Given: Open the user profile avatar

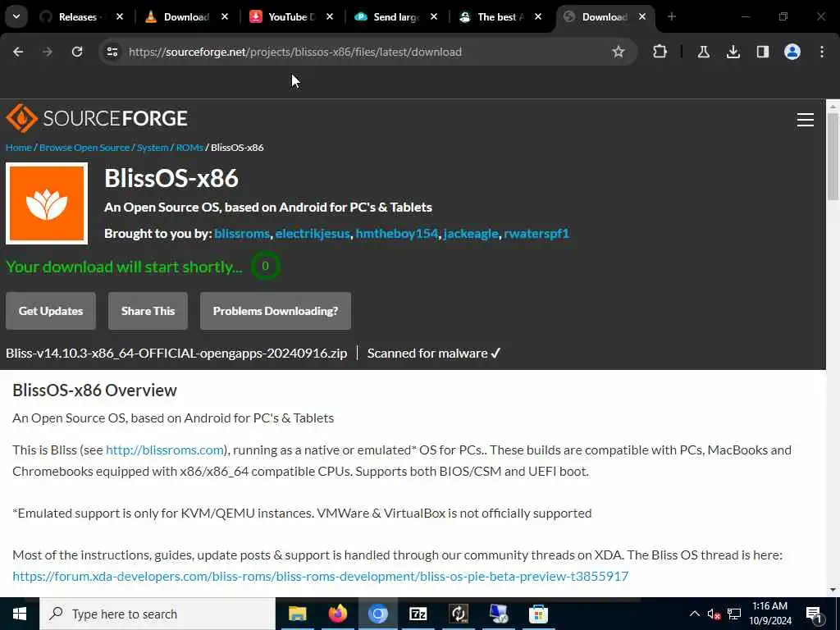Looking at the screenshot, I should tap(792, 52).
